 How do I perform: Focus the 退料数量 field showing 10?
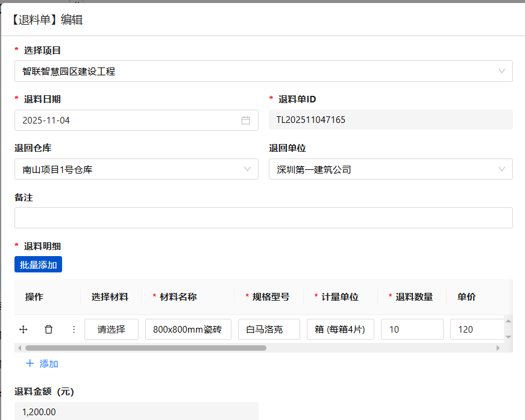coord(412,330)
